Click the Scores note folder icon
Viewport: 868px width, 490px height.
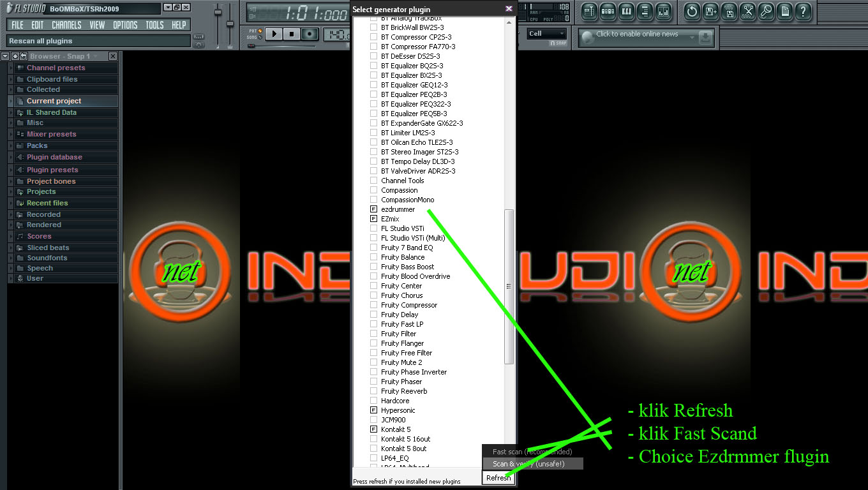coord(20,236)
